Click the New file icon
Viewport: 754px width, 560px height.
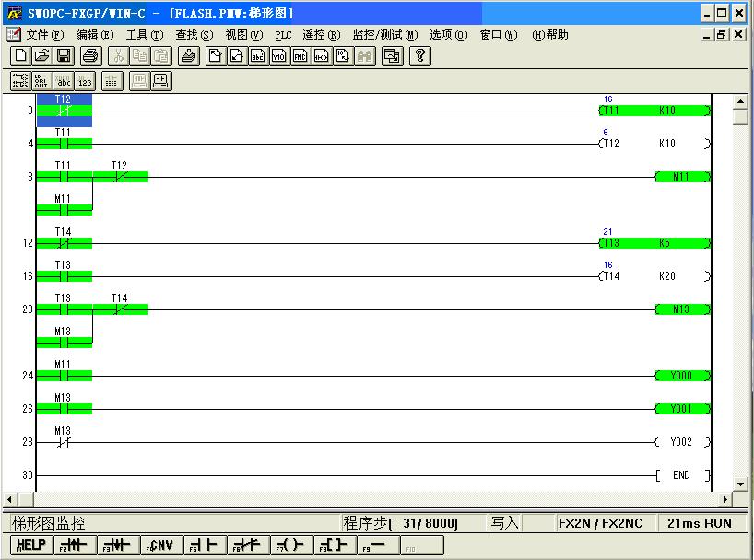[x=19, y=56]
